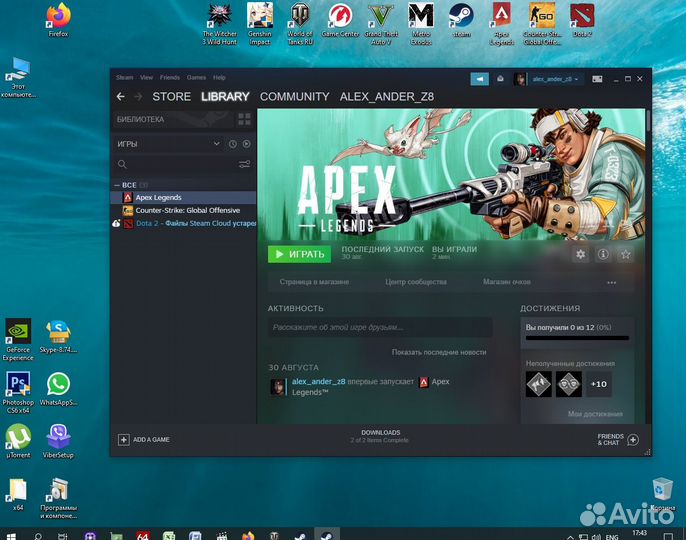Screen dimensions: 686x540
Task: Open World of Tanks RU shortcut
Action: coord(300,24)
